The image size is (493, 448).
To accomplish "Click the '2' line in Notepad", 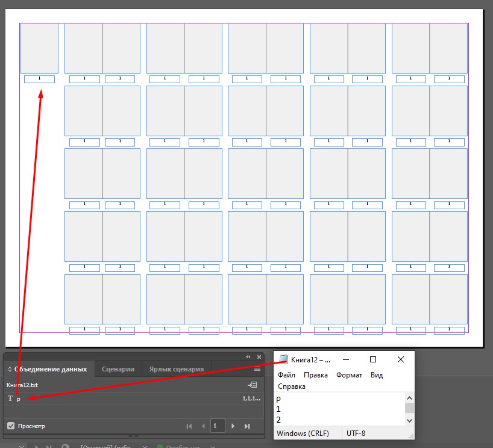I will (278, 420).
